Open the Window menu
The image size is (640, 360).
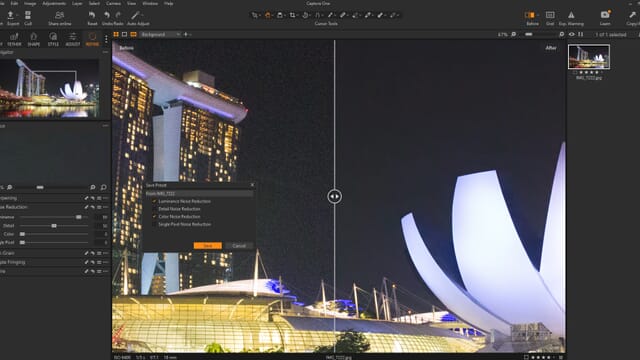pos(150,3)
